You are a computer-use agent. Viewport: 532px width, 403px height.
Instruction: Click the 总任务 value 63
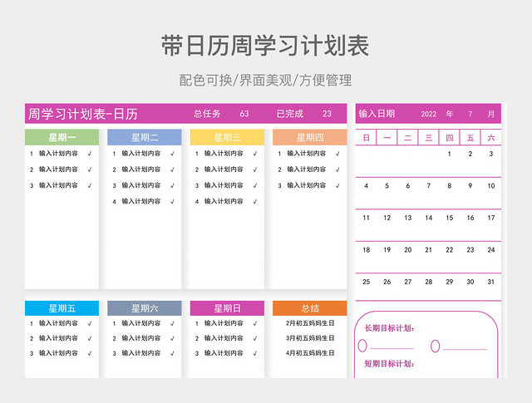[x=244, y=114]
